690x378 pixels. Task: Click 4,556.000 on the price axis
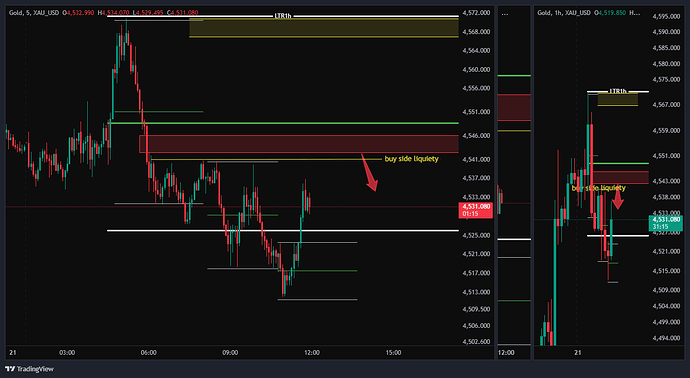point(476,88)
